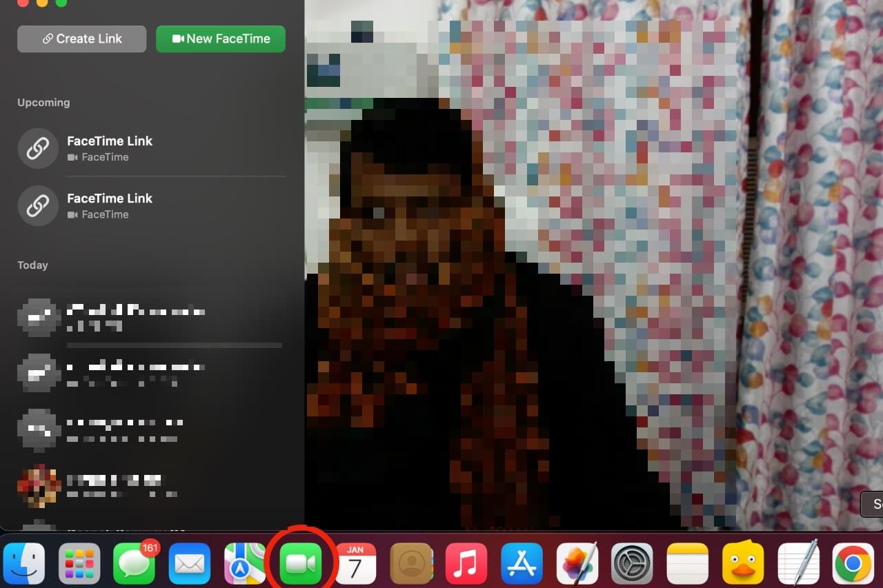
Task: Click the Create Link button
Action: point(81,39)
